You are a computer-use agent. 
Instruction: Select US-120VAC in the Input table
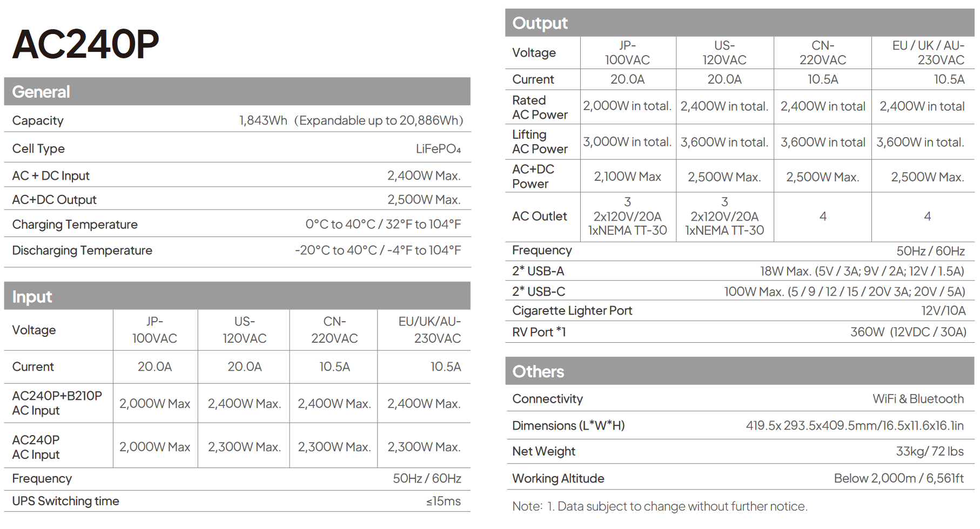[x=244, y=330]
